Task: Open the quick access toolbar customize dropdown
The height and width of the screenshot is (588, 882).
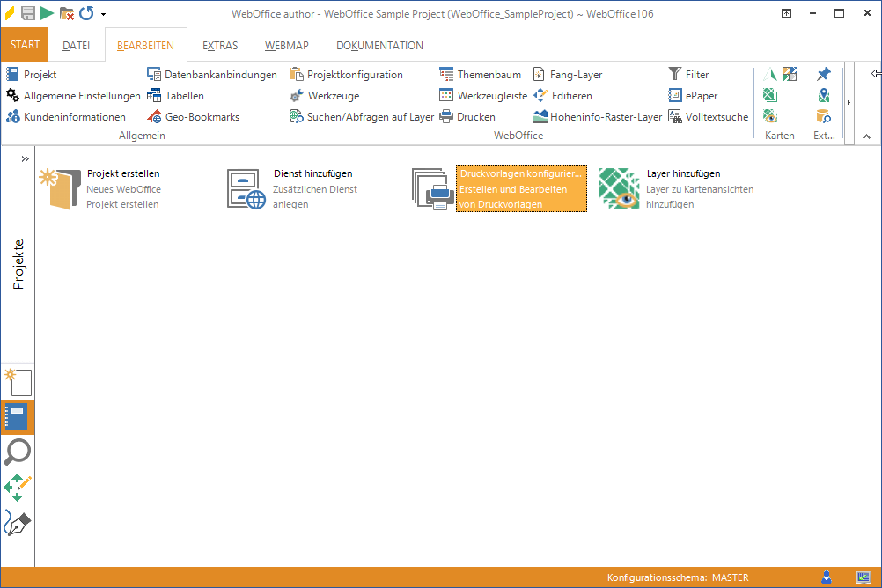Action: click(104, 13)
